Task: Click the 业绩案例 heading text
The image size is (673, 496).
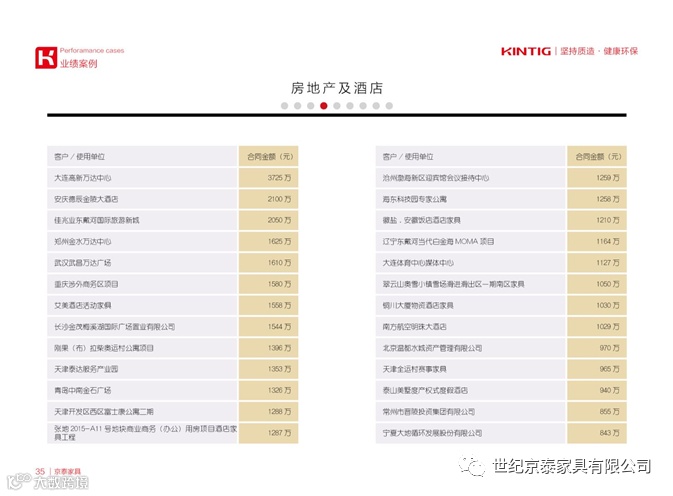Action: coord(79,64)
